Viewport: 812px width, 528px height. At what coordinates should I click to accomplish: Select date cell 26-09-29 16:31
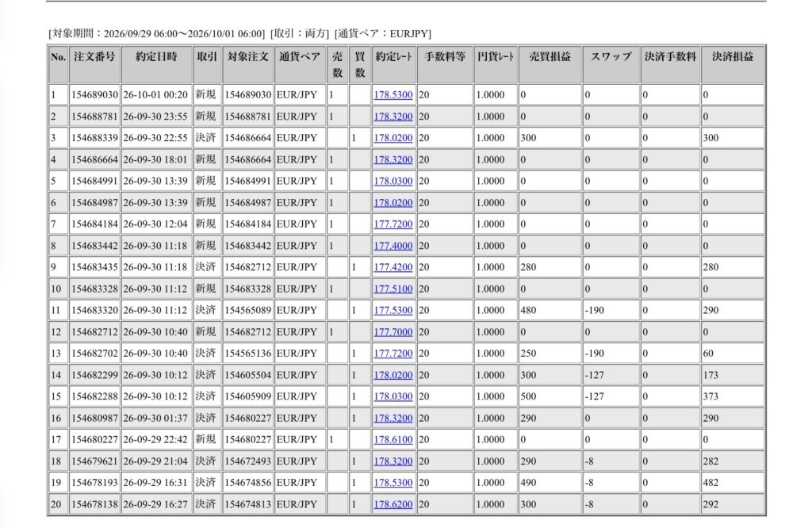(x=155, y=483)
